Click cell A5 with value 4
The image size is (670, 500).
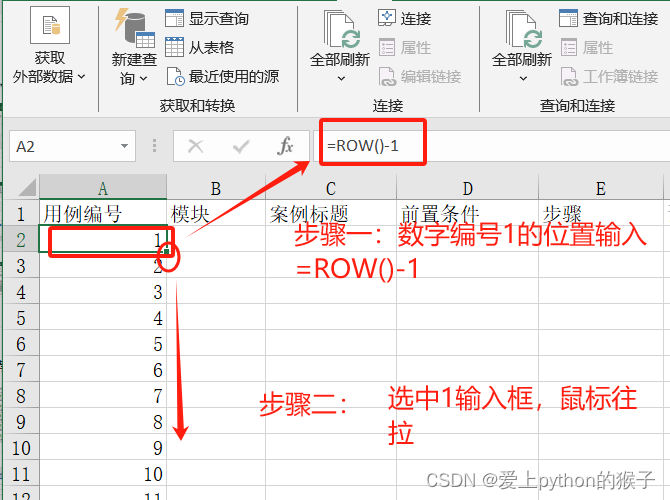(x=103, y=318)
